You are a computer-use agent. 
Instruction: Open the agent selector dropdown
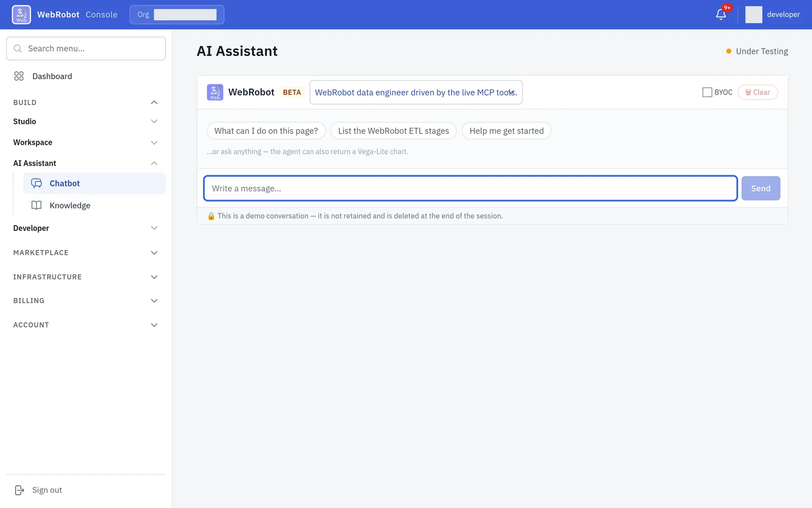[x=416, y=92]
